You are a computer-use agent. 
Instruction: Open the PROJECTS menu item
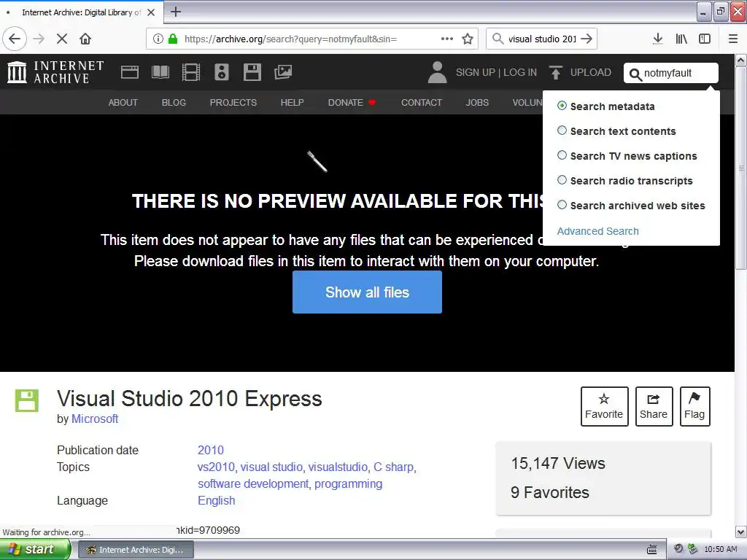click(233, 102)
